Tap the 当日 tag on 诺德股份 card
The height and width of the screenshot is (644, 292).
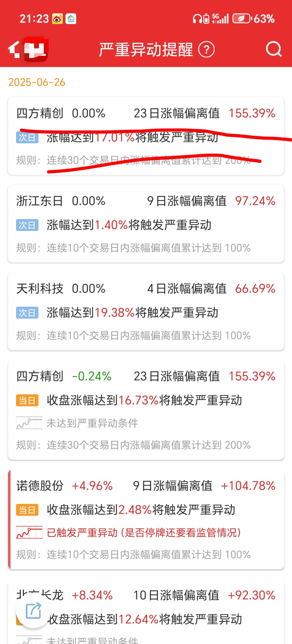tap(27, 510)
